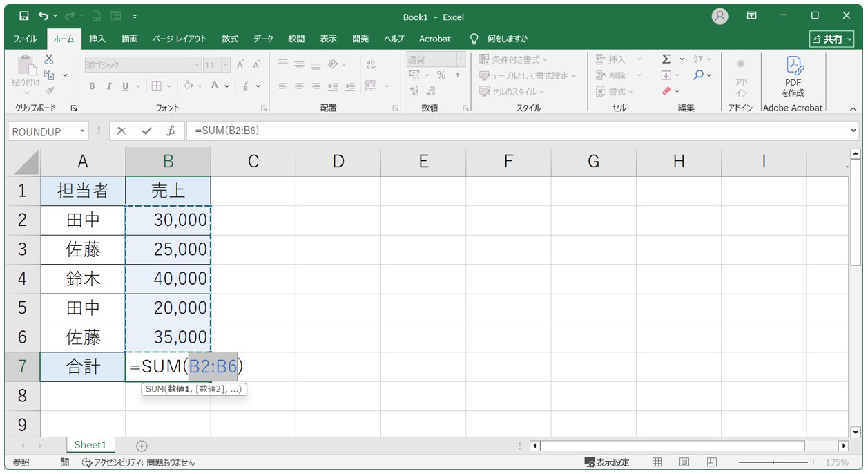Click 表示設定 in the status bar

[x=607, y=462]
